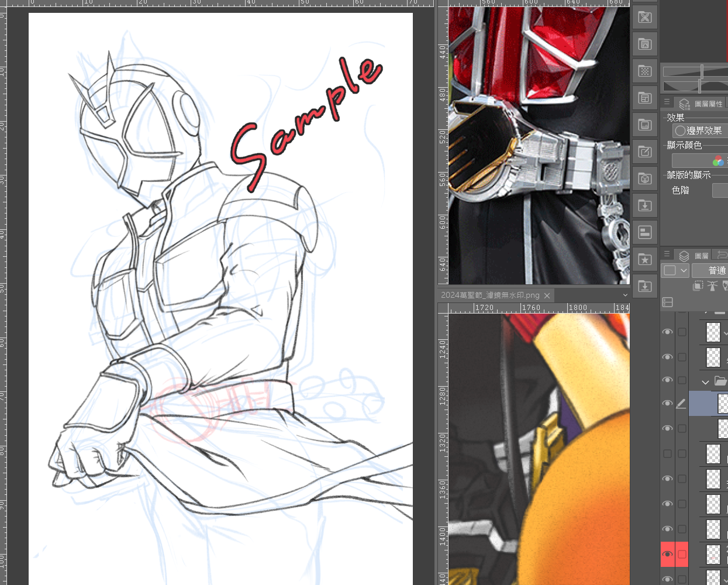Image resolution: width=728 pixels, height=585 pixels.
Task: Open the palette color dropdown in the Layer panel
Action: point(675,270)
